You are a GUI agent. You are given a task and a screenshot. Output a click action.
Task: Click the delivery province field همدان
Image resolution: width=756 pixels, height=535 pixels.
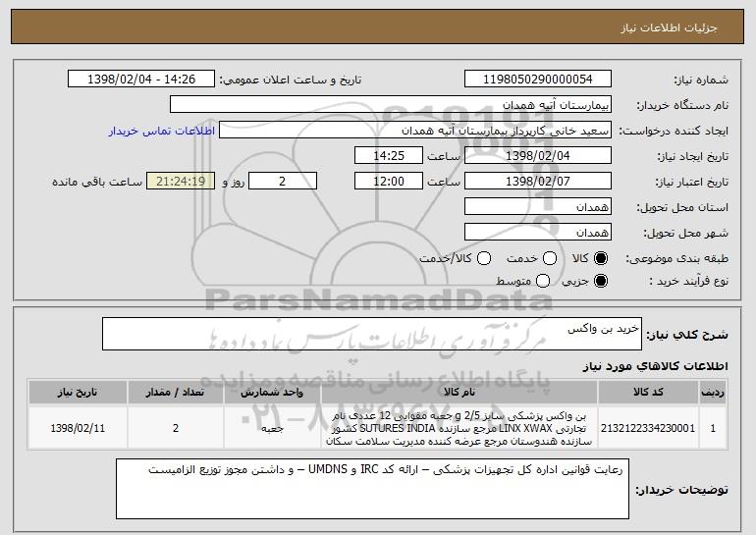pos(538,207)
